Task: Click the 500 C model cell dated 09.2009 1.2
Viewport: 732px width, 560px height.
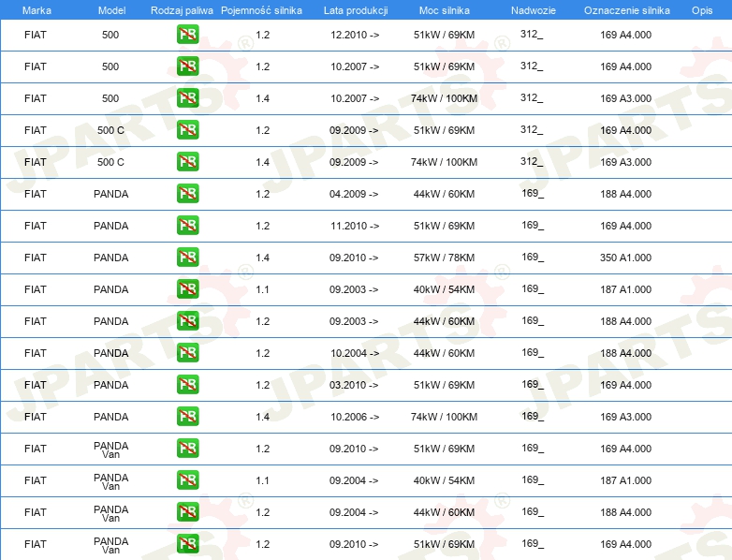Action: [110, 130]
